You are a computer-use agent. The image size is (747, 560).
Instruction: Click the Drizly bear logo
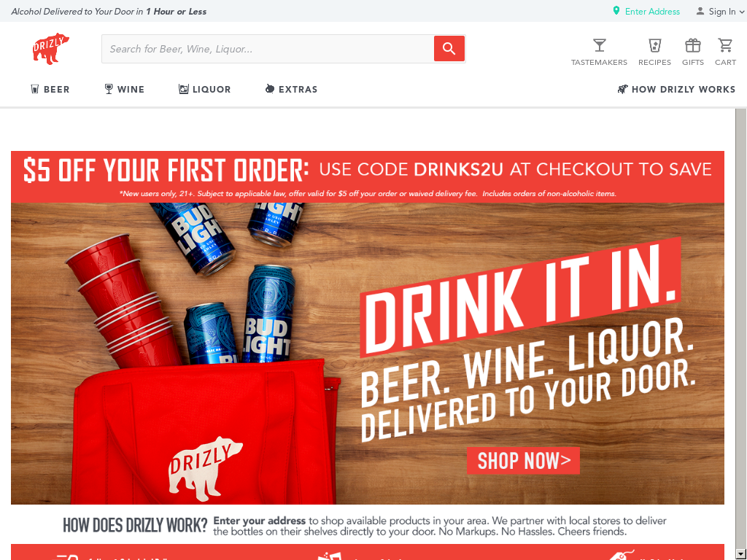(50, 49)
